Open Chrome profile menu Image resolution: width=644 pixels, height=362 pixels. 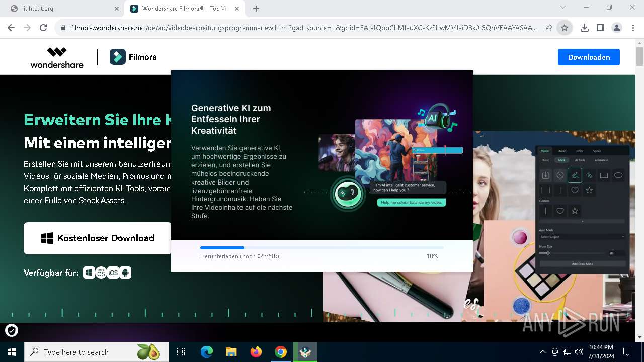[x=617, y=28]
